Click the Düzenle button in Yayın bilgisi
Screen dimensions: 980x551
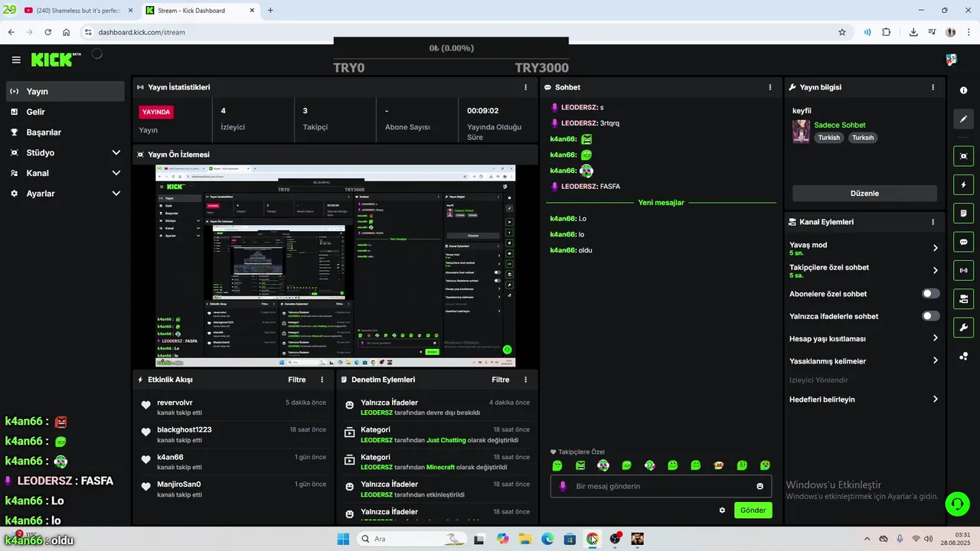864,194
